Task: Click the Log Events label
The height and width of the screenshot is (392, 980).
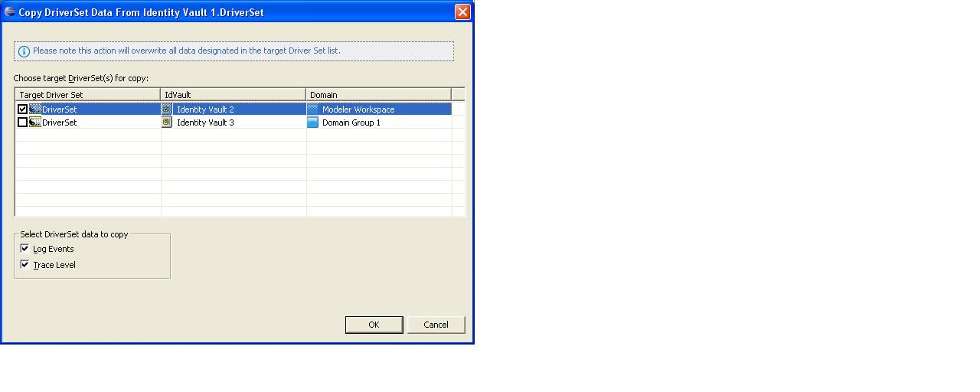Action: (54, 250)
